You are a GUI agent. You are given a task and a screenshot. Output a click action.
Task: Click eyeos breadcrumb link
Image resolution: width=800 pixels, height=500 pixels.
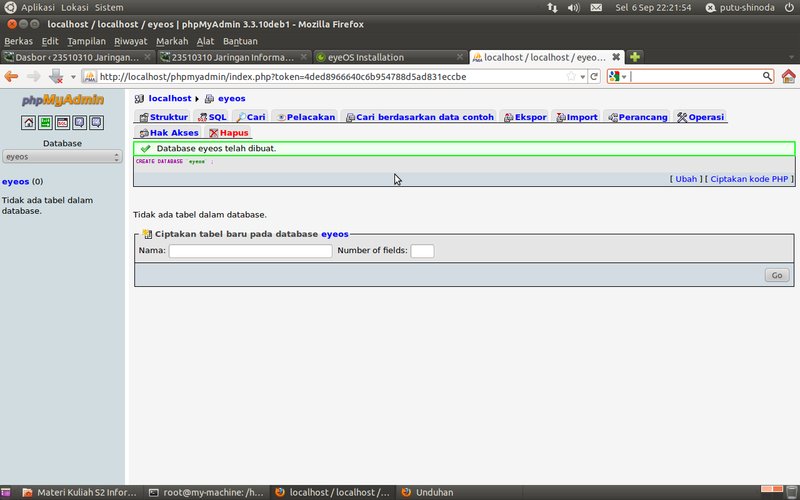(232, 98)
